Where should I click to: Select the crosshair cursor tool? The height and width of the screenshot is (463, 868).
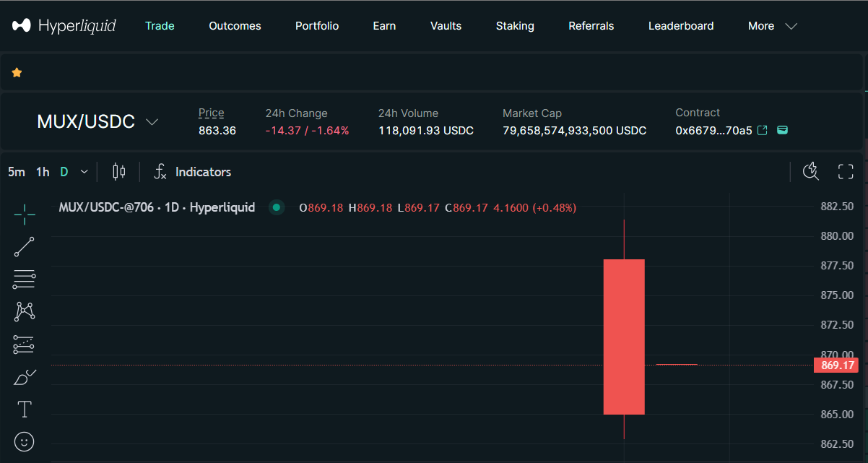pos(25,214)
